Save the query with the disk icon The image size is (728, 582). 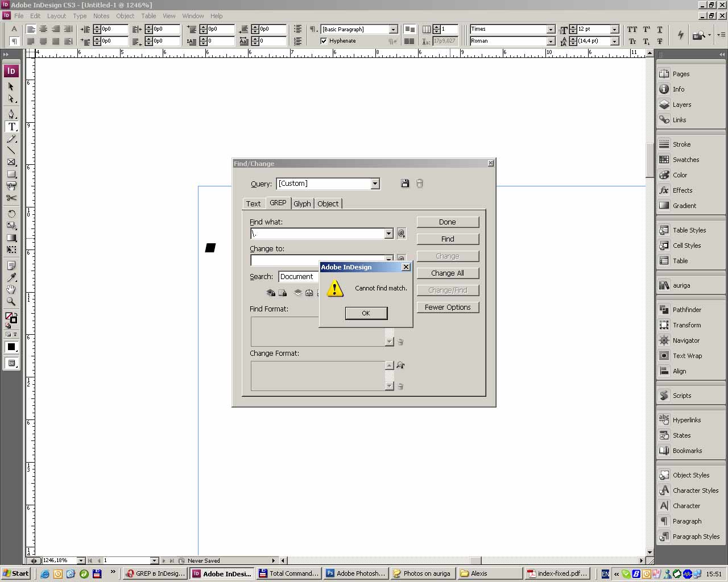coord(405,184)
